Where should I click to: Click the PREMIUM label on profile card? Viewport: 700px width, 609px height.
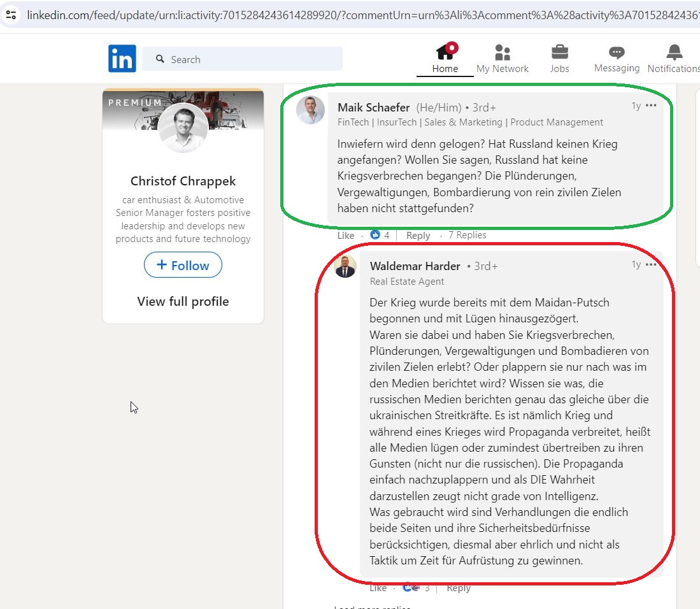tap(135, 103)
